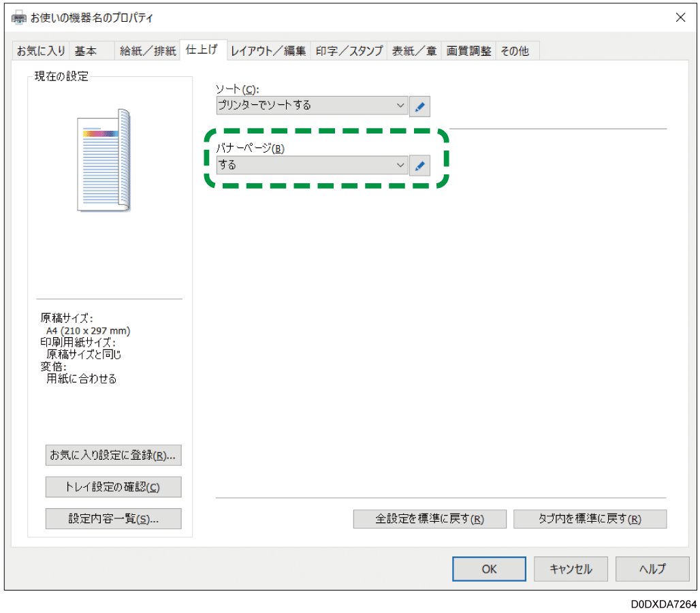Image resolution: width=700 pixels, height=613 pixels.
Task: Click タブ内を標準に戻す to reset tab defaults
Action: pos(590,518)
